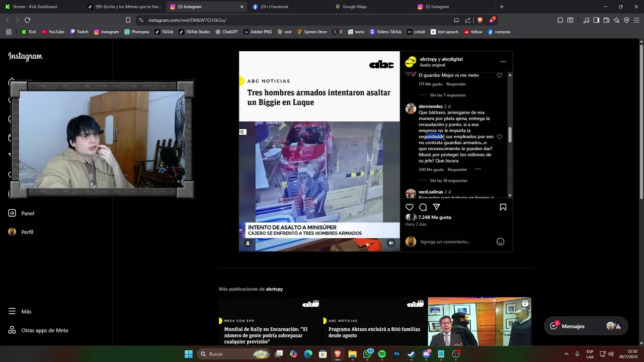Like the reel with the heart icon
This screenshot has height=362, width=644.
(410, 207)
